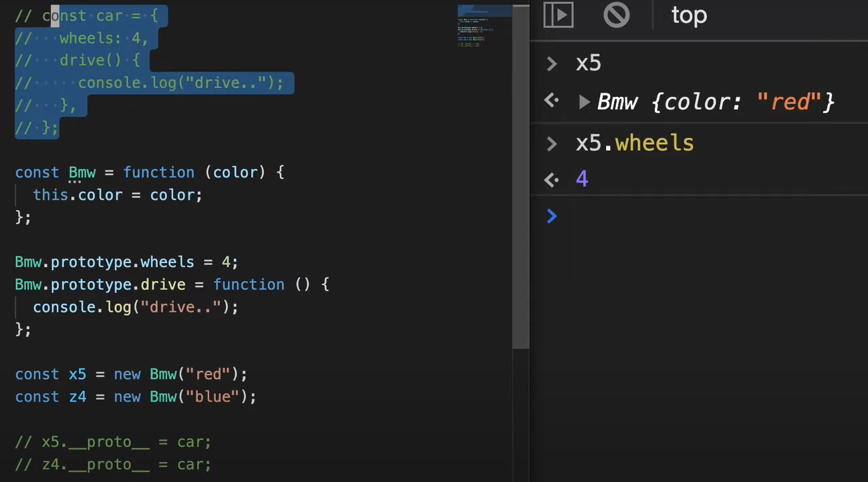Screen dimensions: 868x482
Task: Click the commented '// };' closing line
Action: pos(37,128)
